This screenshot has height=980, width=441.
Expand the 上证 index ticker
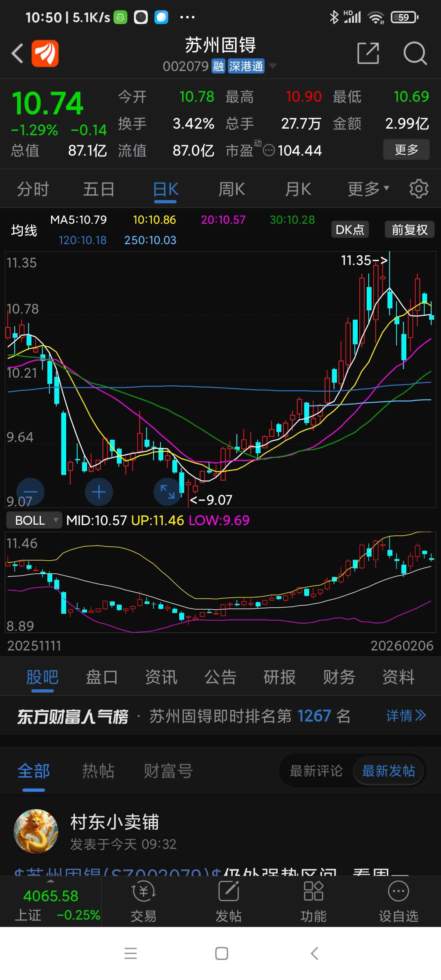pos(51,902)
